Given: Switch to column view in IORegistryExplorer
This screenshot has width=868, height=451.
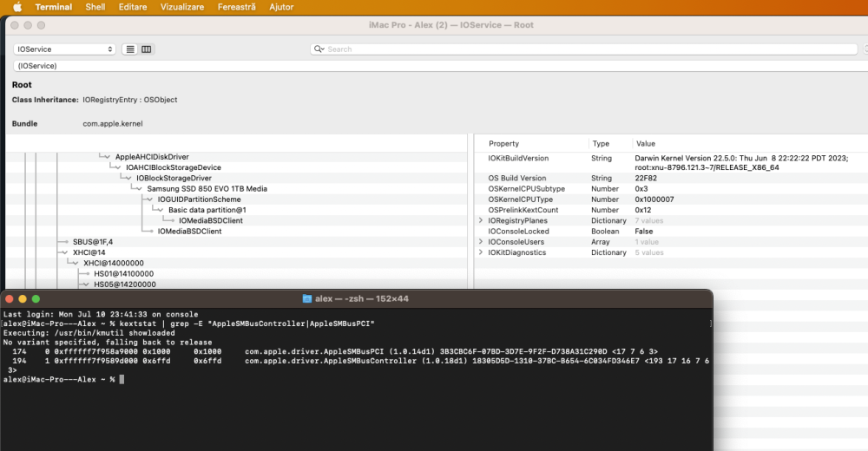Looking at the screenshot, I should 146,49.
